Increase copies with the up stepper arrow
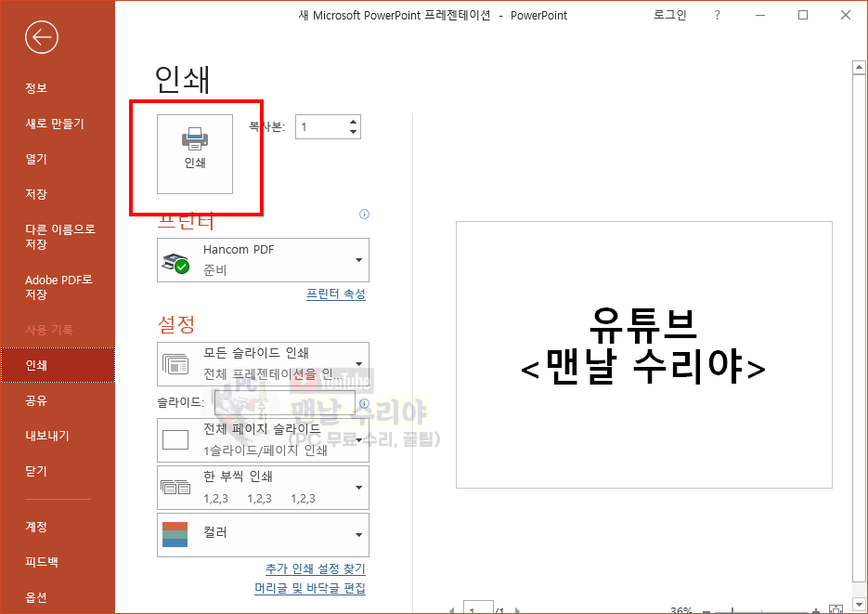Viewport: 868px width, 614px height. [x=353, y=122]
